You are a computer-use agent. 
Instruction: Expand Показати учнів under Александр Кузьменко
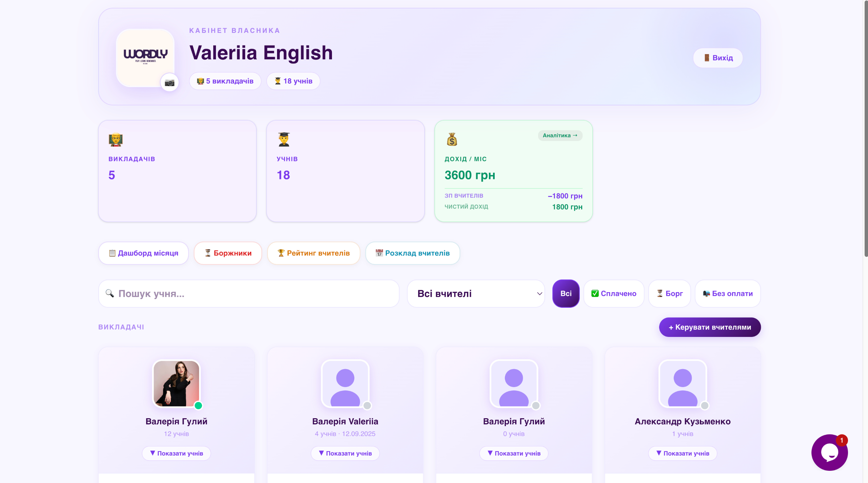point(683,453)
